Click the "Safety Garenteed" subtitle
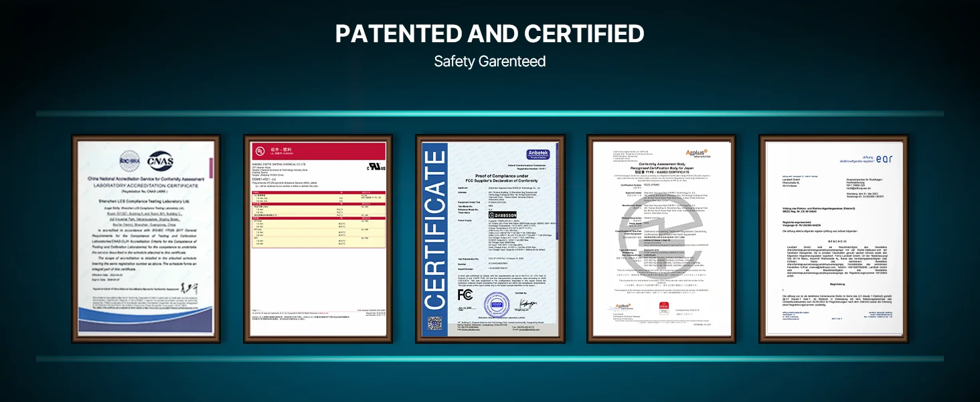The width and height of the screenshot is (980, 402). coord(490,62)
